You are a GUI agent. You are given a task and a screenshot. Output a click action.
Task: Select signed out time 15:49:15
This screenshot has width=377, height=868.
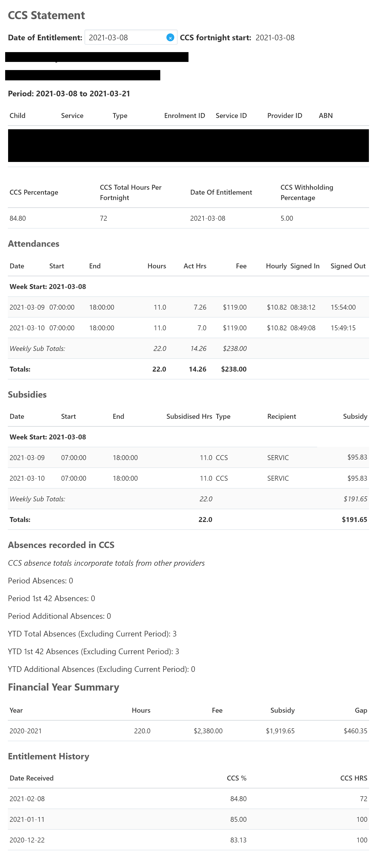click(343, 328)
